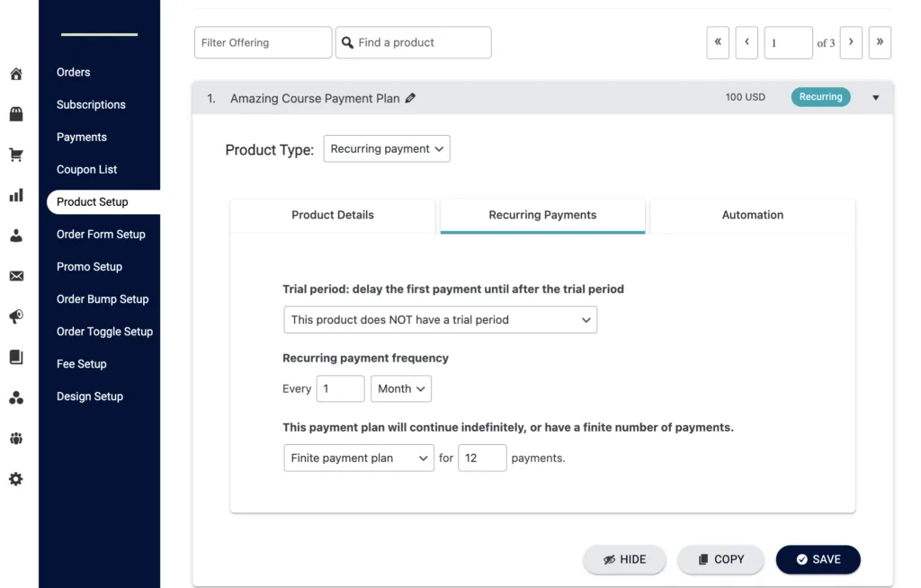Click the Find a product search field
Image resolution: width=921 pixels, height=588 pixels.
click(x=413, y=42)
